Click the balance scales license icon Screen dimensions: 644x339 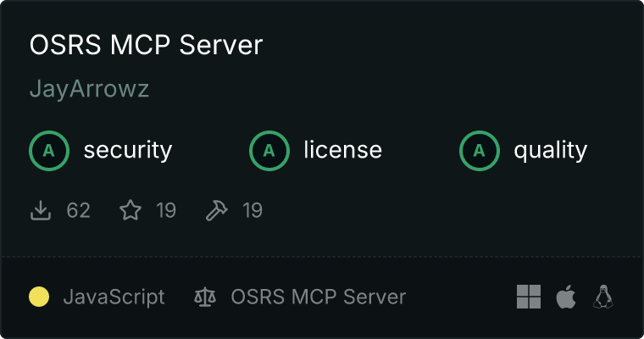click(x=205, y=297)
